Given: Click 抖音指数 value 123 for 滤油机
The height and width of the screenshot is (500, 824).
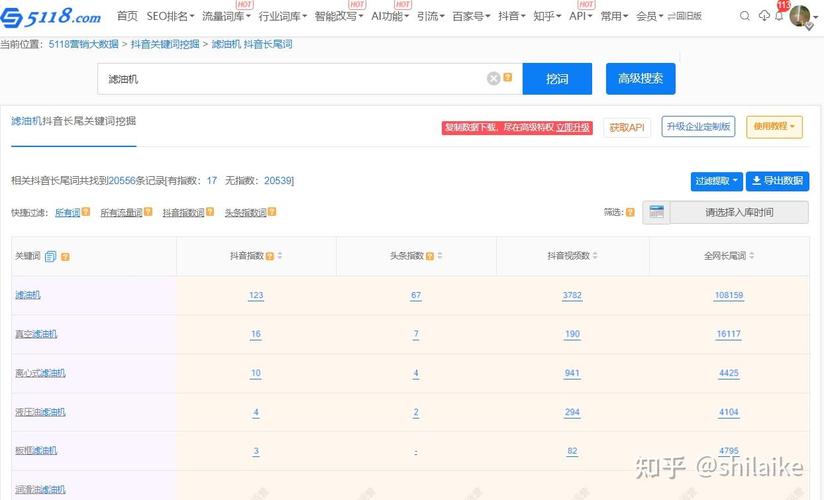Looking at the screenshot, I should (x=256, y=295).
